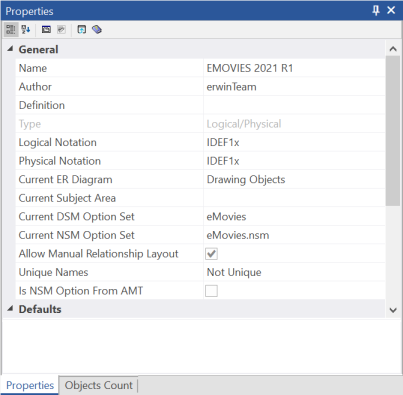Click the vertical scrollbar thumb

(393, 131)
